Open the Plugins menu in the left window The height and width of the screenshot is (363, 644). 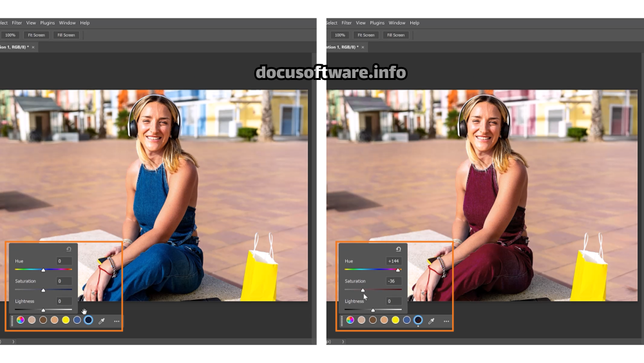click(x=48, y=23)
